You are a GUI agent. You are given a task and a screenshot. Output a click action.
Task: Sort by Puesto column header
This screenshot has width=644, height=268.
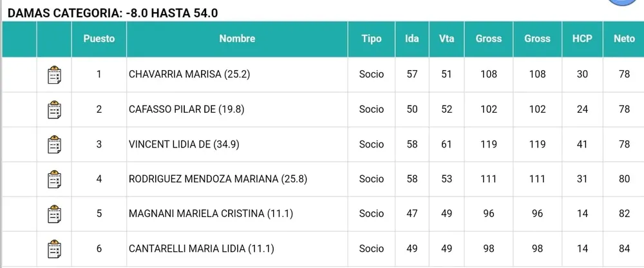[x=99, y=39]
